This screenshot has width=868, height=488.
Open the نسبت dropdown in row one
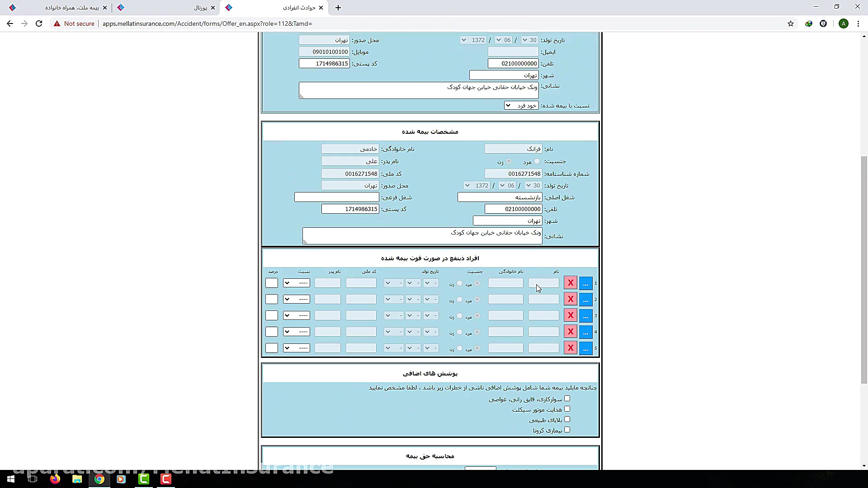pos(297,283)
